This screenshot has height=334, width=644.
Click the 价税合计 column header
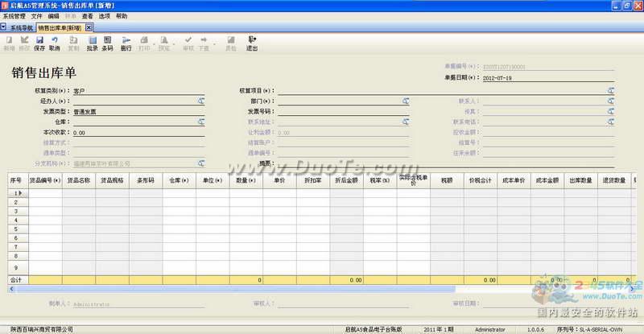click(x=481, y=180)
